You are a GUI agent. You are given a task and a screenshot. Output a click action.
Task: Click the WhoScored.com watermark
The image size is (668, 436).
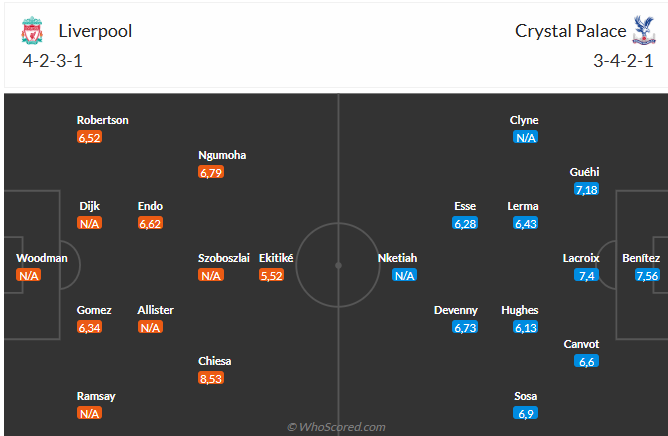tap(336, 427)
